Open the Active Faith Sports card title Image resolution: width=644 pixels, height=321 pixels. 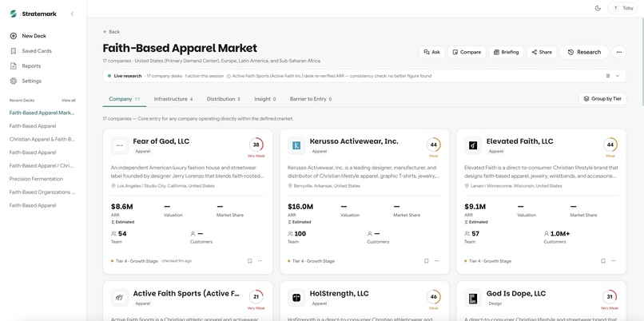[186, 294]
